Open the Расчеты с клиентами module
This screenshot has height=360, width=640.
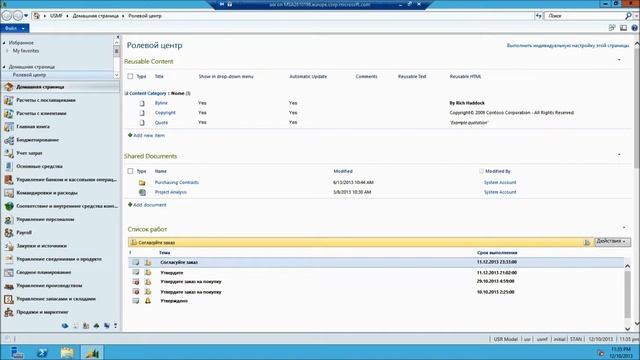[41, 113]
